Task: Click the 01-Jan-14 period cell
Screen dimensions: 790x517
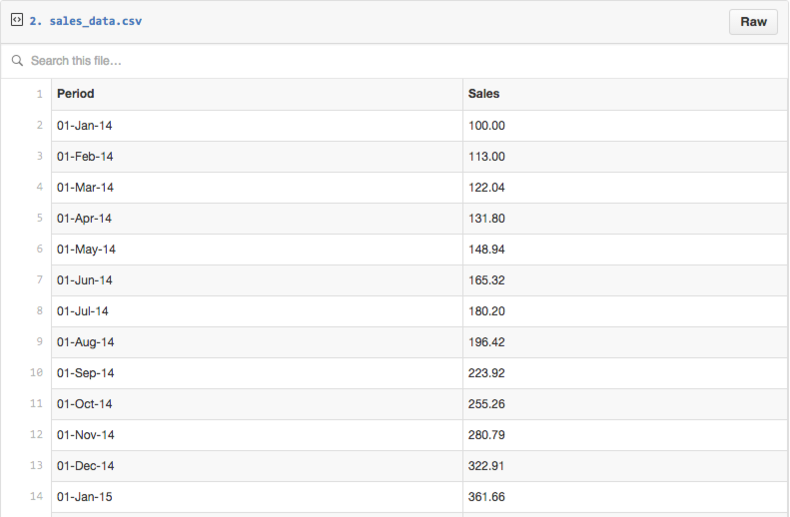Action: click(x=85, y=126)
